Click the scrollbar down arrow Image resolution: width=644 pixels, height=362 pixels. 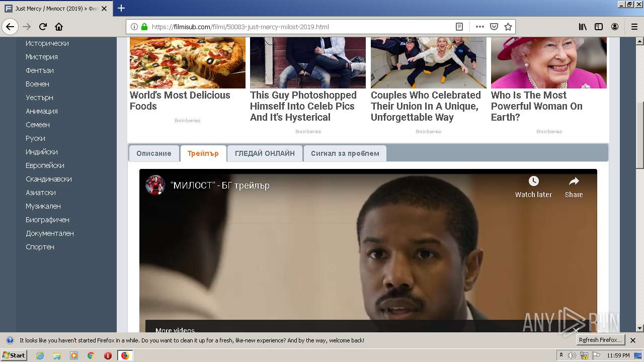coord(640,328)
